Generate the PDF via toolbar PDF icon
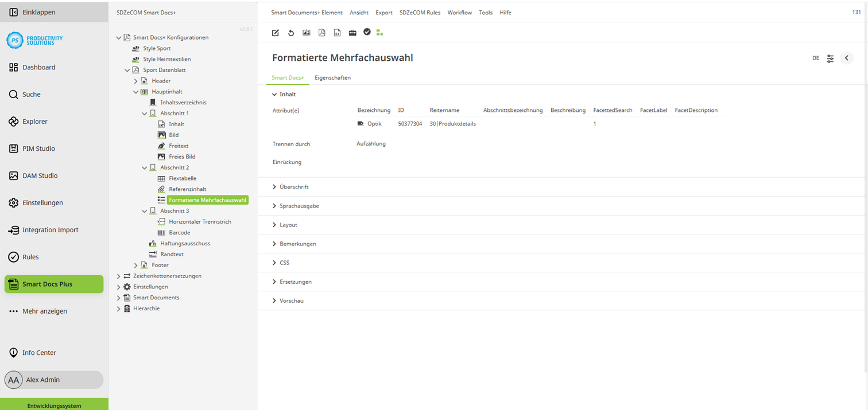The image size is (868, 410). click(322, 32)
